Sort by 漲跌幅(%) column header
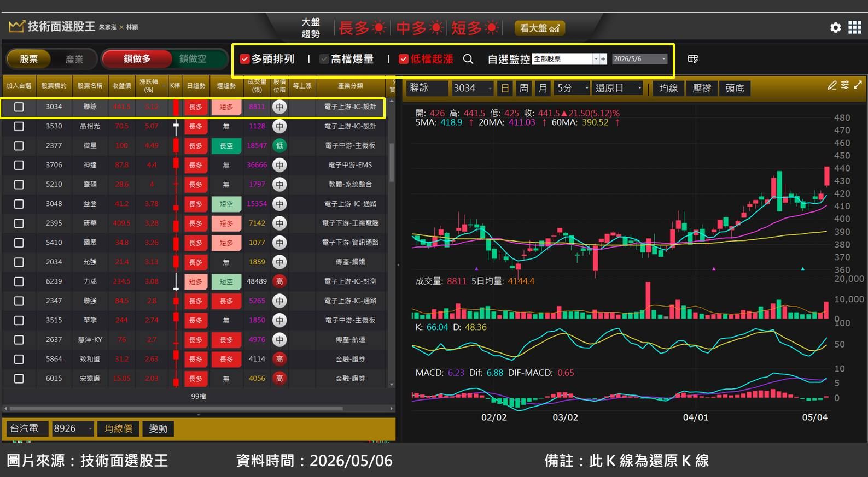The width and height of the screenshot is (868, 477). click(x=149, y=86)
